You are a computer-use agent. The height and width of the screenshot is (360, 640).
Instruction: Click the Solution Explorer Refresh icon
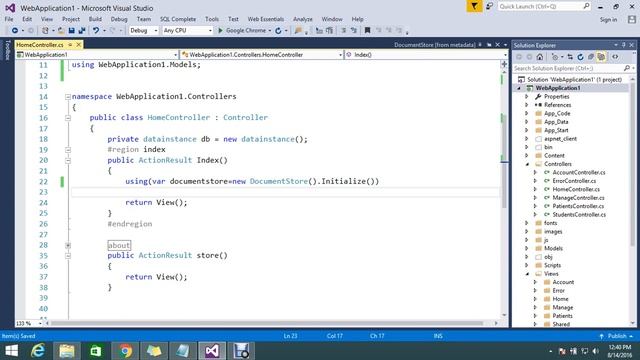[580, 57]
